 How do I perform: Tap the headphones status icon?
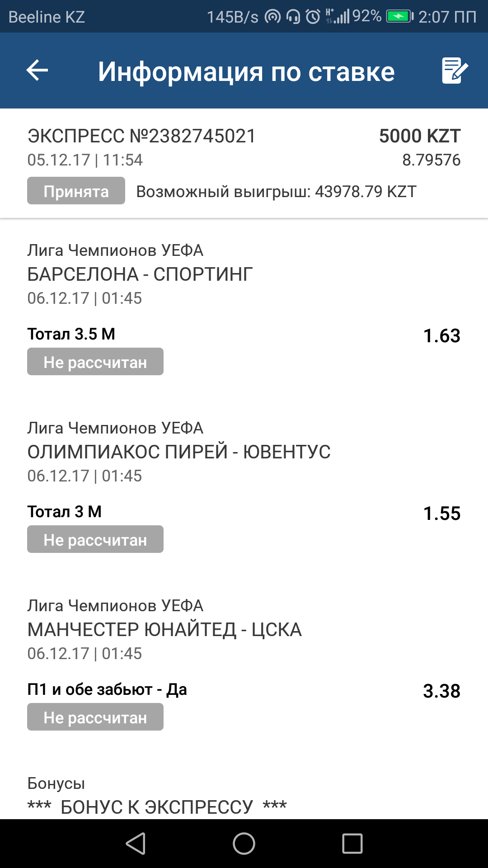coord(293,17)
